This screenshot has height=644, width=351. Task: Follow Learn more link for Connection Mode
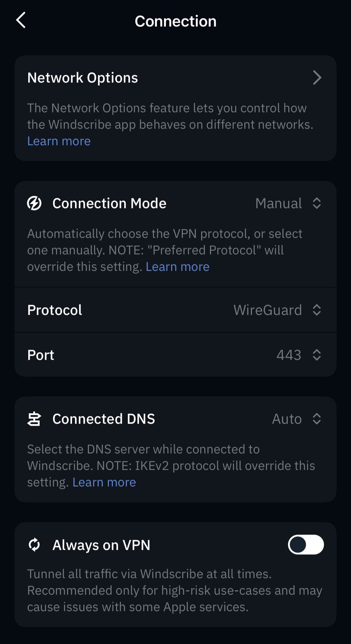tap(178, 267)
